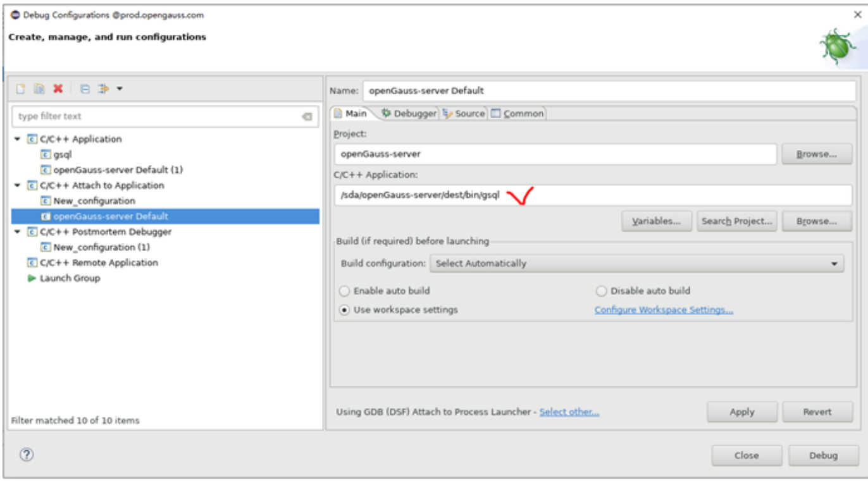868x485 pixels.
Task: Click the help question mark icon
Action: [x=27, y=454]
